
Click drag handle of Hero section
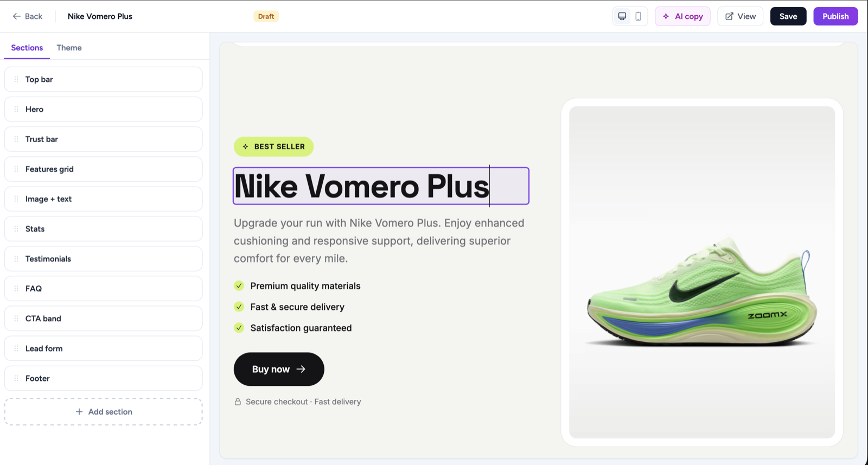pos(16,109)
